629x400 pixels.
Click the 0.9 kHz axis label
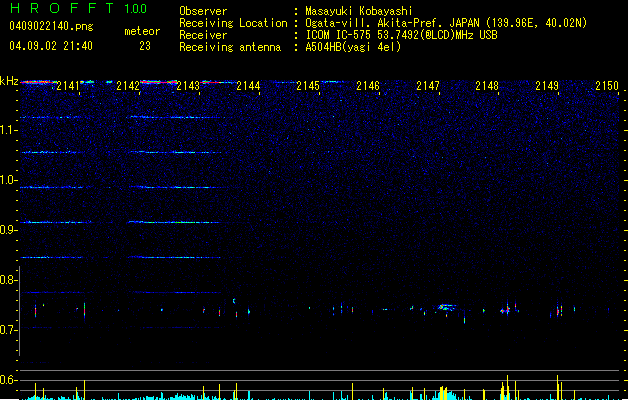click(9, 230)
